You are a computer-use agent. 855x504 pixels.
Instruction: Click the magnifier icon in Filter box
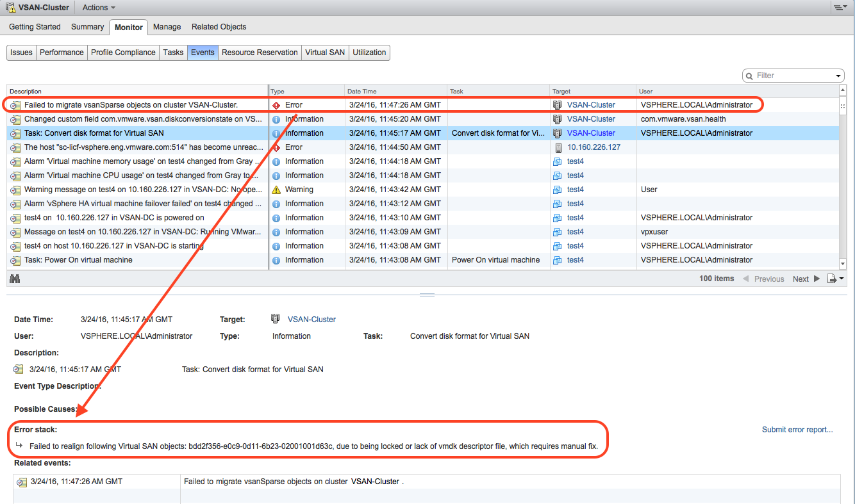[749, 76]
